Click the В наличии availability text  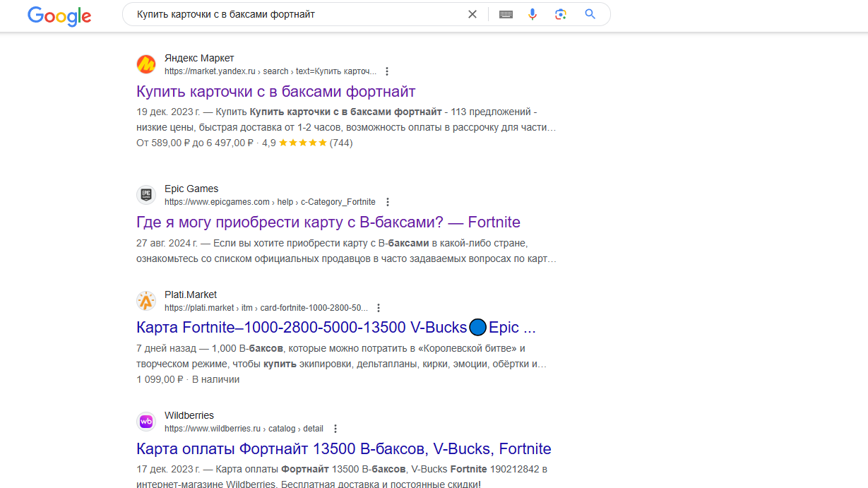pos(216,379)
